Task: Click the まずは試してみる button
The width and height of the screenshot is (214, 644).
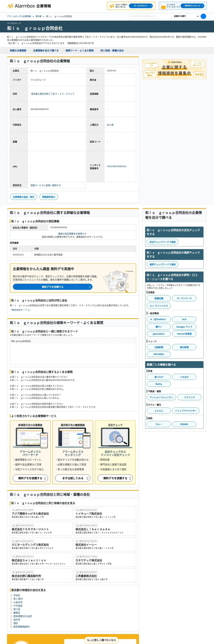Action: [73, 478]
